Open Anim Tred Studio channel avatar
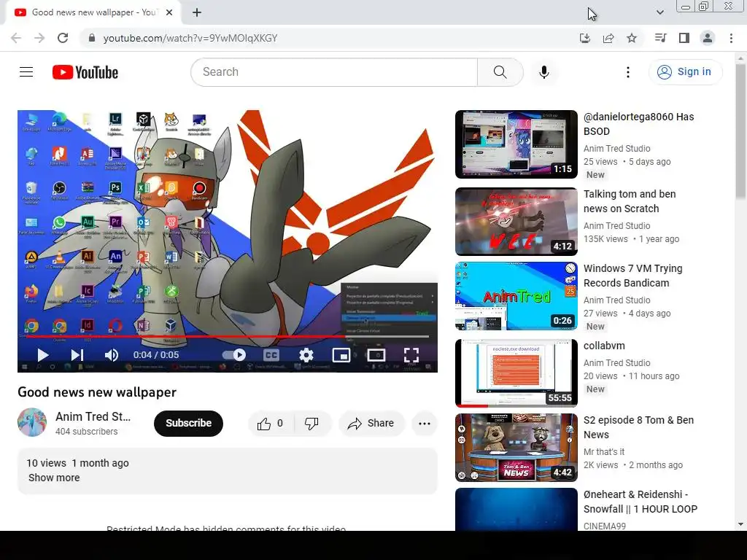 32,422
